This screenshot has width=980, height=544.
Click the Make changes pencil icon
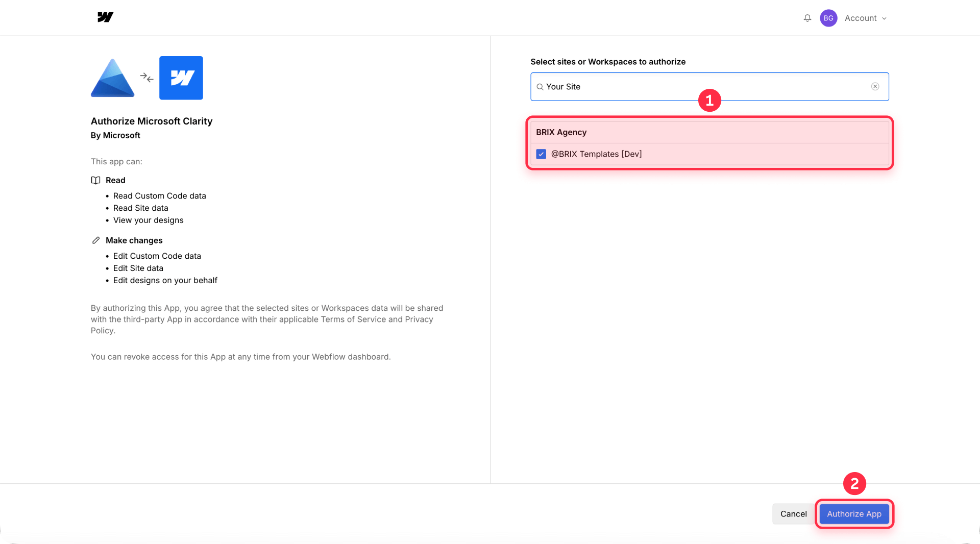95,239
